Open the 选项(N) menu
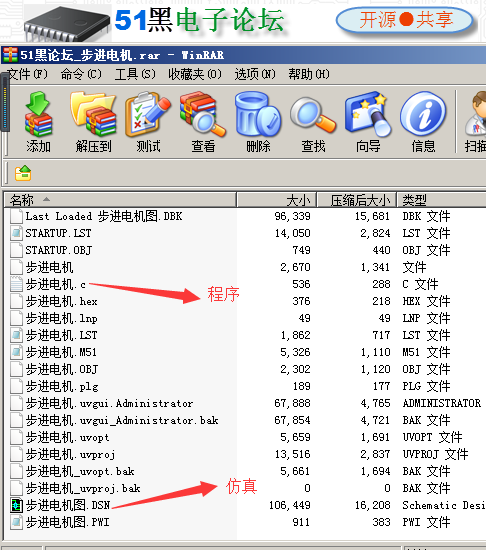Viewport: 486px width, 550px height. (x=255, y=74)
